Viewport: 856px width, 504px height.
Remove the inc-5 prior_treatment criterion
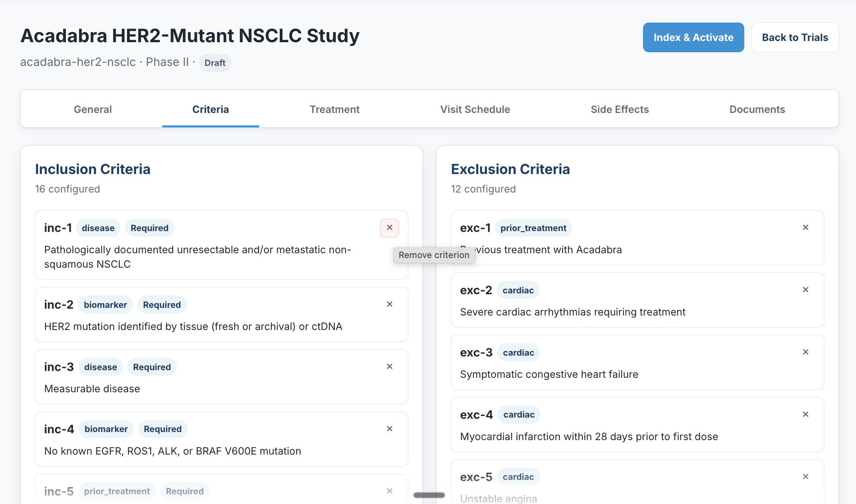(389, 491)
